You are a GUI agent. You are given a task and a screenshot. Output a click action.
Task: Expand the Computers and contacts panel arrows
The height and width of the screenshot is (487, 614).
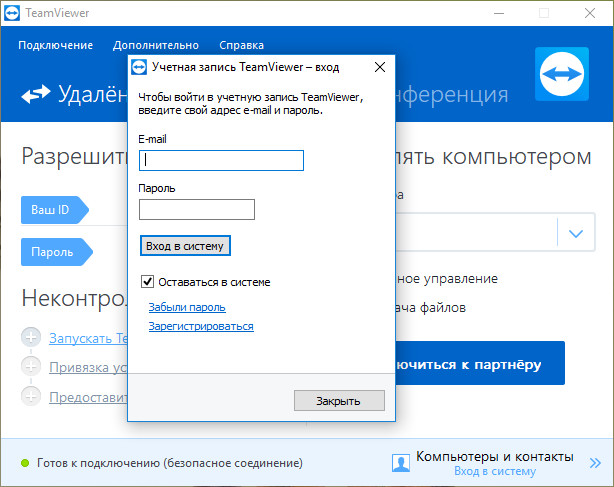[595, 463]
